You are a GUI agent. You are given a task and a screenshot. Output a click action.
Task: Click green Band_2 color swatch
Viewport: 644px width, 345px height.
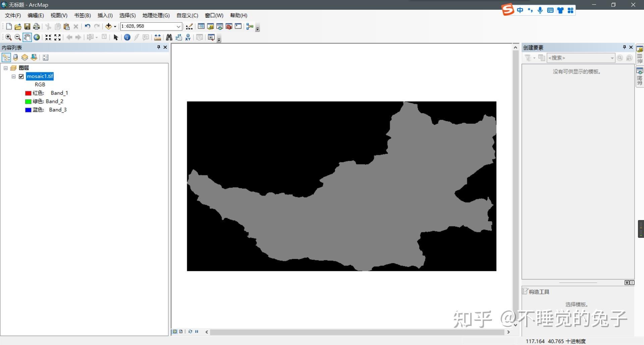(28, 101)
